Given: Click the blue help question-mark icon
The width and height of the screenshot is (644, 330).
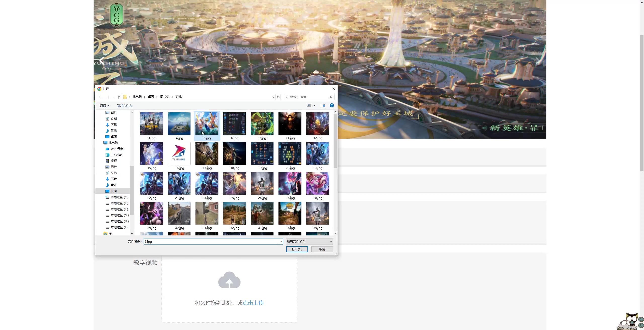Looking at the screenshot, I should tap(332, 105).
